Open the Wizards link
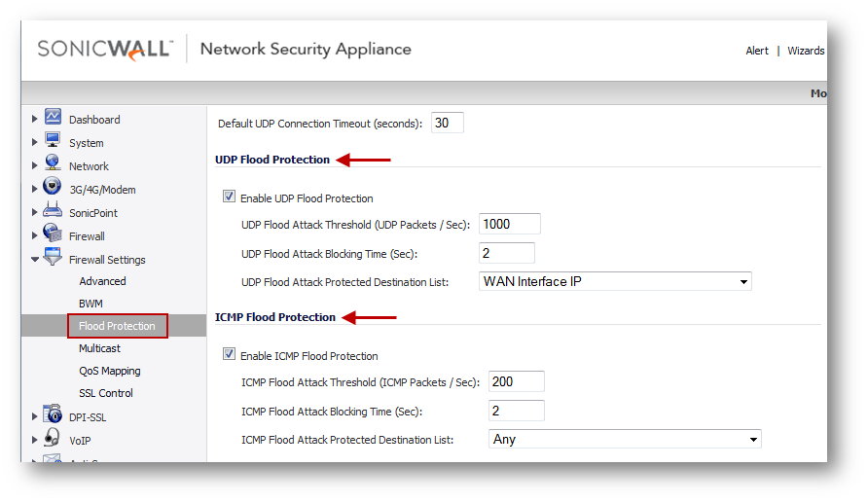The width and height of the screenshot is (868, 503). click(806, 51)
